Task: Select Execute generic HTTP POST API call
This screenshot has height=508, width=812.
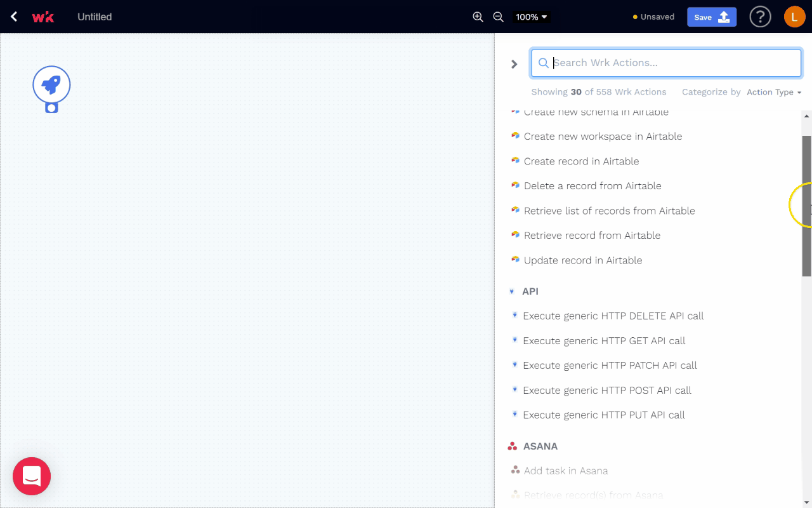Action: pos(607,391)
